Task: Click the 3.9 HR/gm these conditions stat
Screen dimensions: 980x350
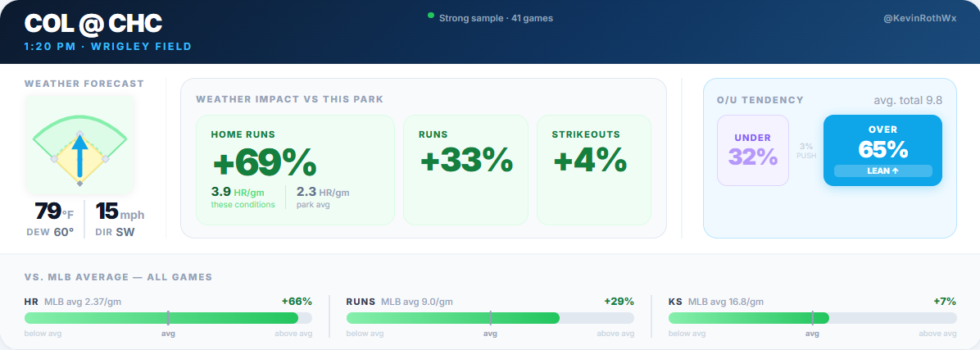Action: (x=243, y=197)
